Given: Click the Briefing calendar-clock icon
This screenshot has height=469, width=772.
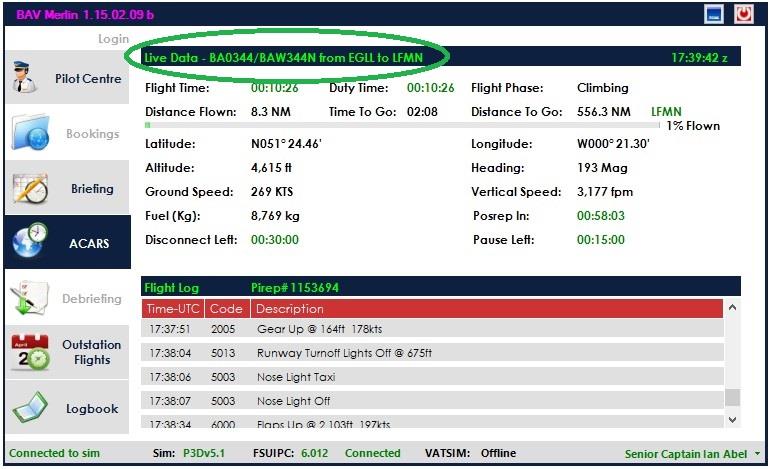Looking at the screenshot, I should point(31,188).
